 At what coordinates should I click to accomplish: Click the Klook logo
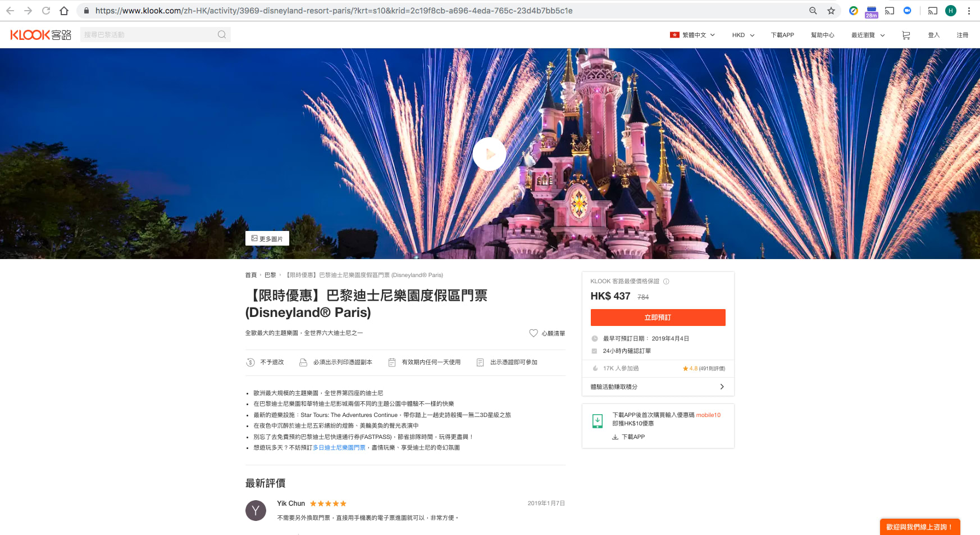(40, 35)
